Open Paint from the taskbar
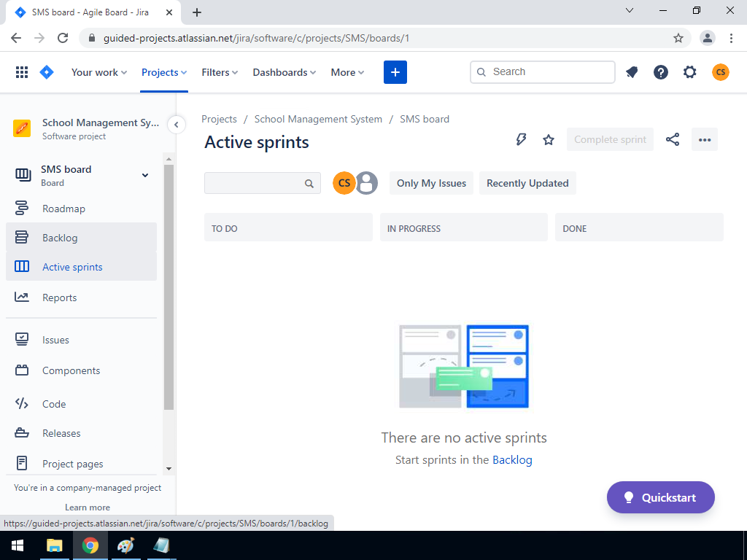This screenshot has height=560, width=747. (125, 545)
